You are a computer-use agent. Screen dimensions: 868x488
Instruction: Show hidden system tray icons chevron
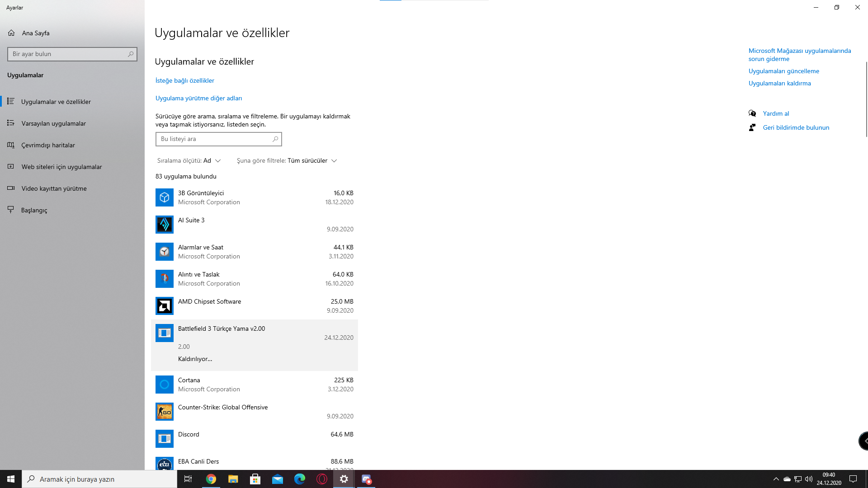pos(776,479)
